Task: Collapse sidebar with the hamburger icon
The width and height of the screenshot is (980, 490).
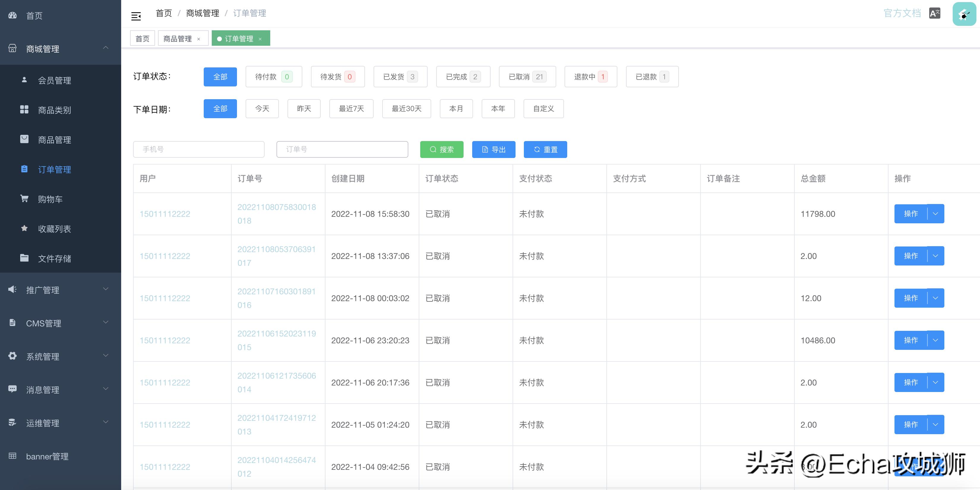Action: [x=136, y=16]
